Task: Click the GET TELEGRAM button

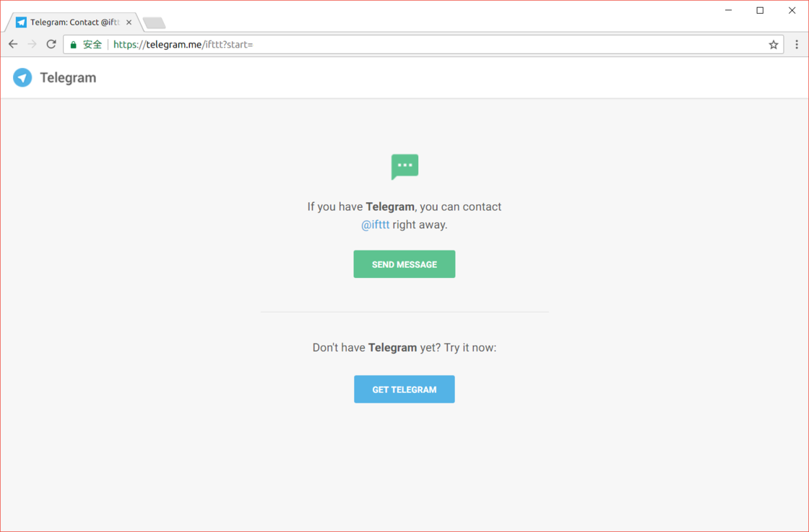Action: click(x=404, y=389)
